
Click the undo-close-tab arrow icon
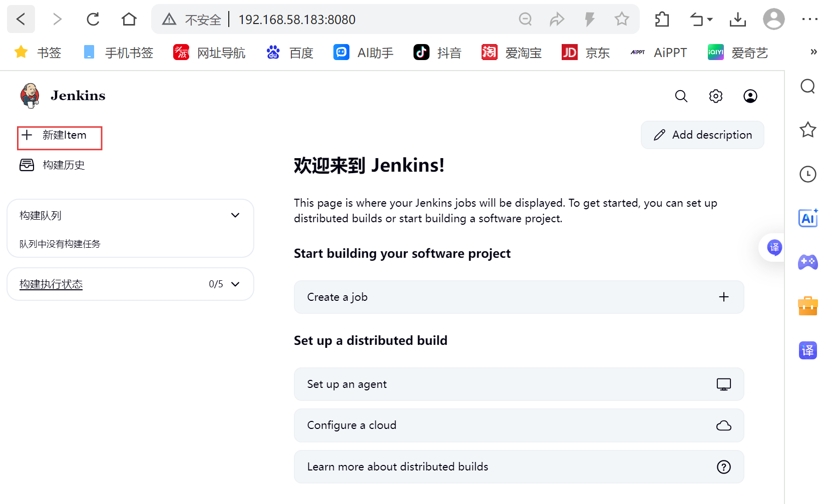click(x=696, y=20)
